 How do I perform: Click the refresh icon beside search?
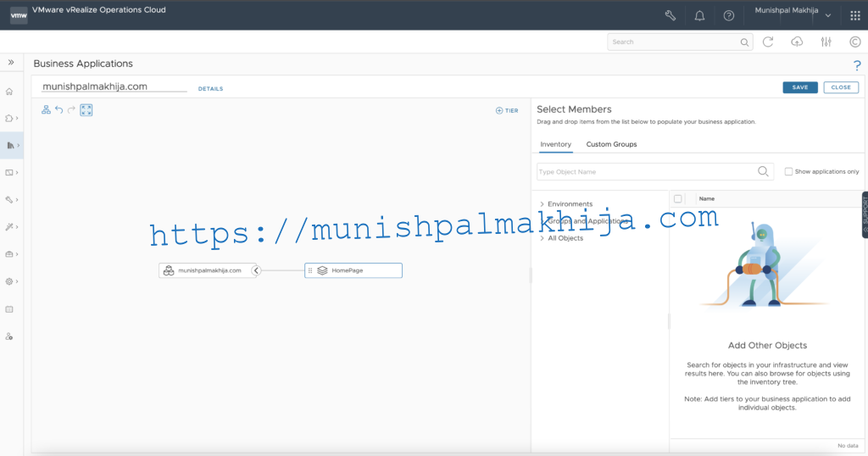point(768,42)
